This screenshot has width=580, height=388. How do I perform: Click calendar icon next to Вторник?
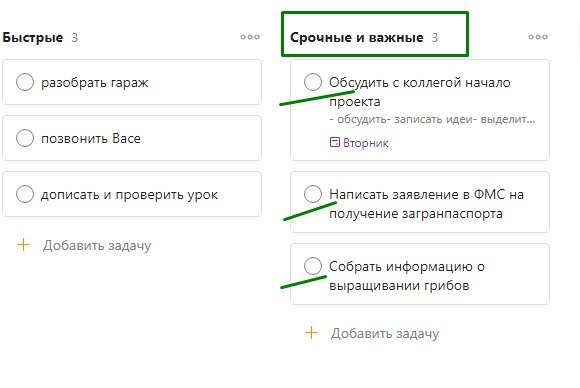pyautogui.click(x=334, y=142)
